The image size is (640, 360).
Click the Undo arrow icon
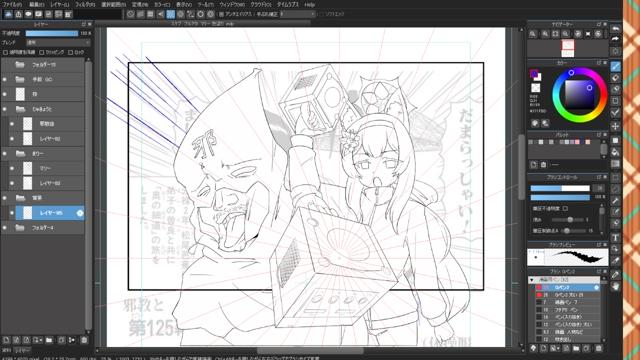point(616,29)
